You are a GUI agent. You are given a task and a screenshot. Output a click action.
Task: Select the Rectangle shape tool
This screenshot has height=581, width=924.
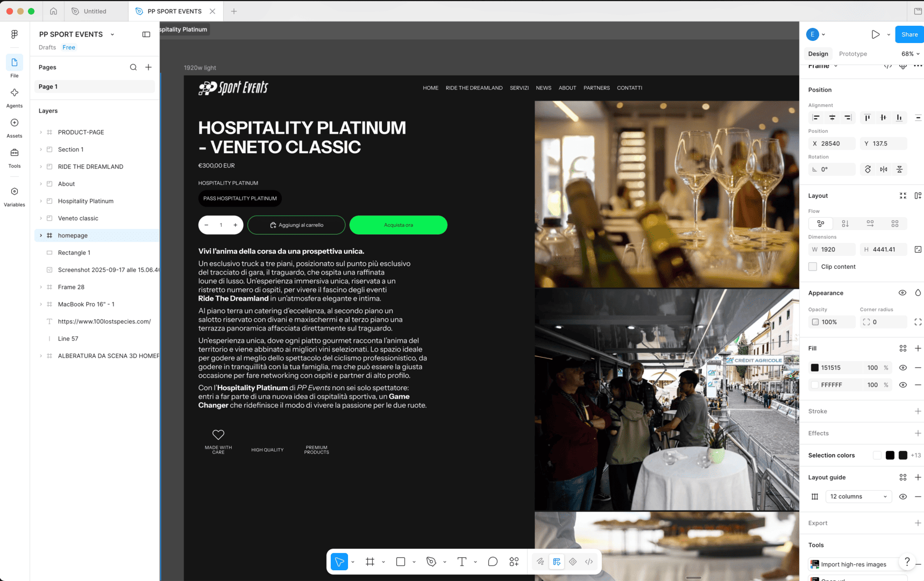[x=401, y=562]
